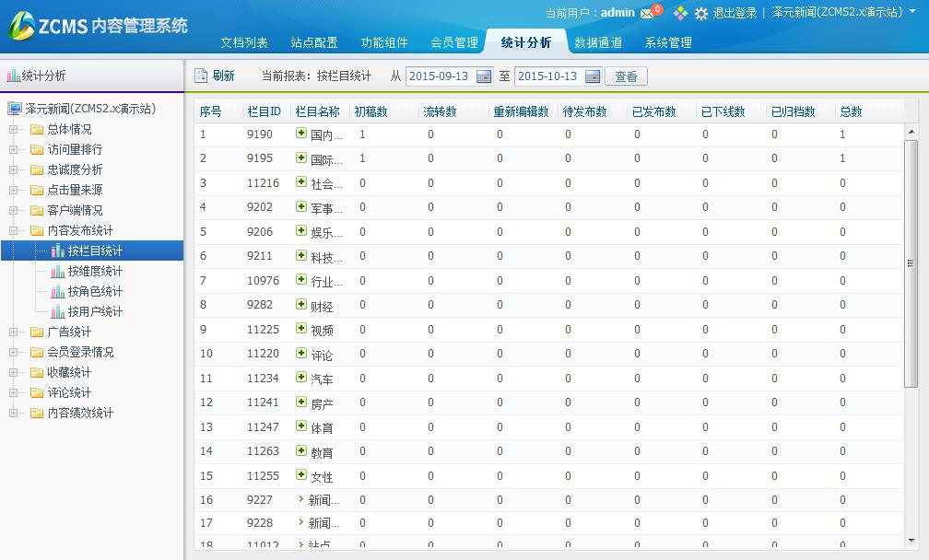
Task: Open the 系统管理 tab
Action: click(x=668, y=42)
